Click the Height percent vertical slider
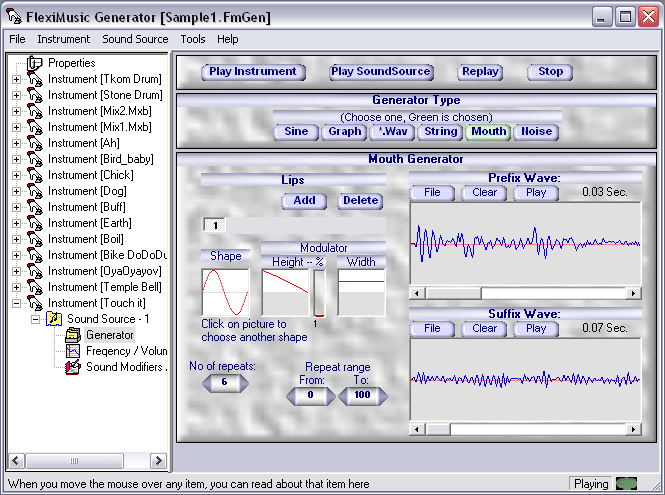 pos(319,293)
